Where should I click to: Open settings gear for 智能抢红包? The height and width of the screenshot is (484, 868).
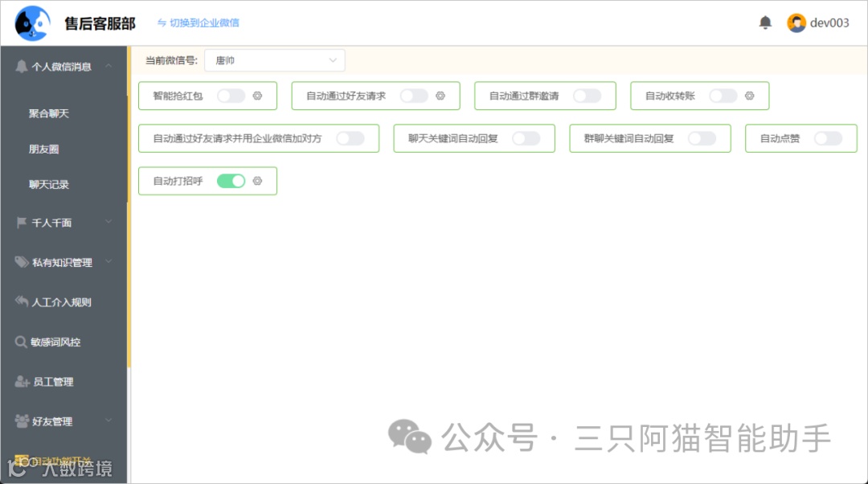[x=257, y=96]
